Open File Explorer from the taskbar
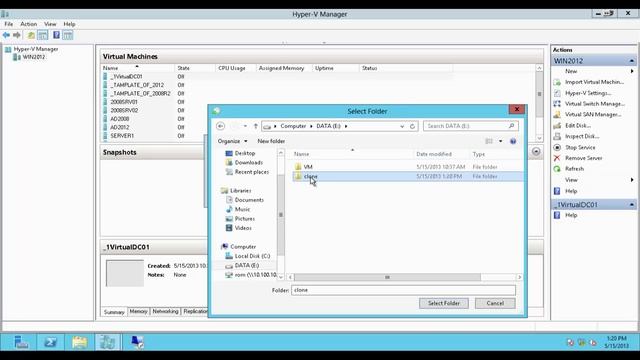 tap(79, 342)
